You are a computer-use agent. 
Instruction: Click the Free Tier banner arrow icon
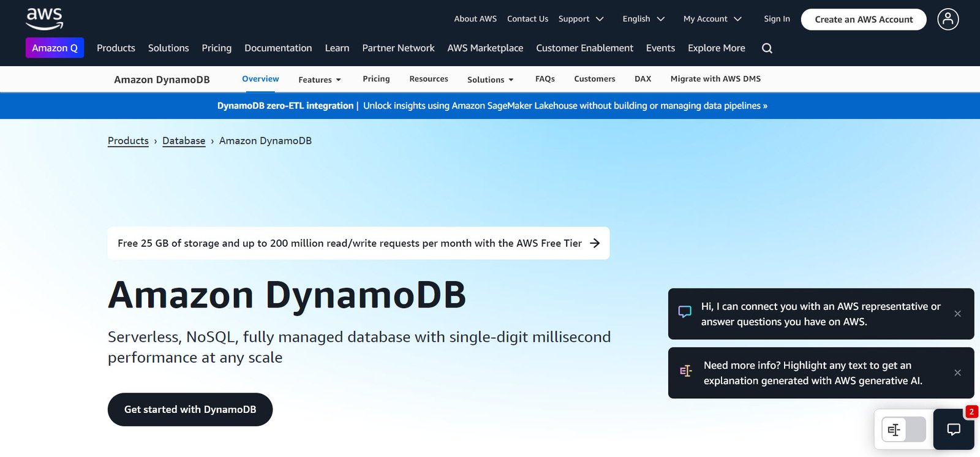coord(595,243)
